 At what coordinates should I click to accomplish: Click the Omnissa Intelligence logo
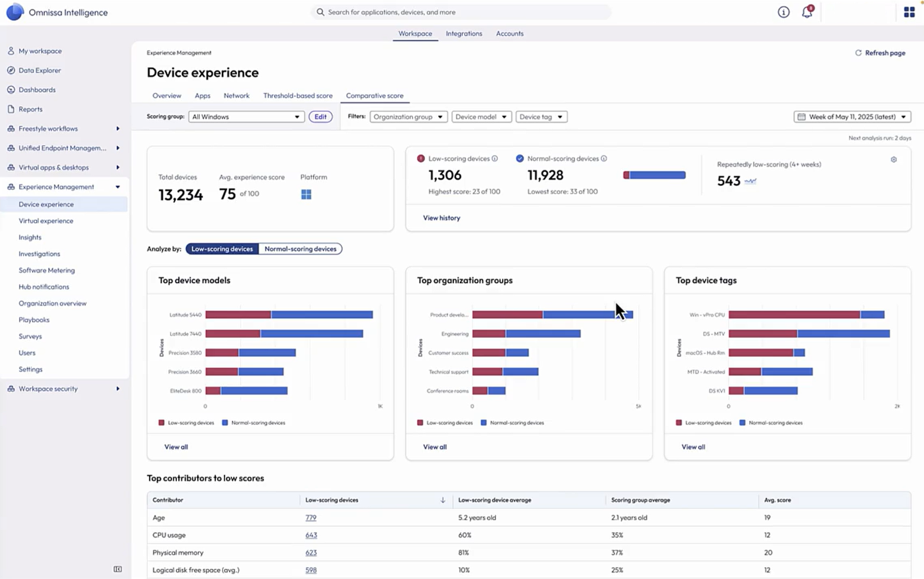15,12
